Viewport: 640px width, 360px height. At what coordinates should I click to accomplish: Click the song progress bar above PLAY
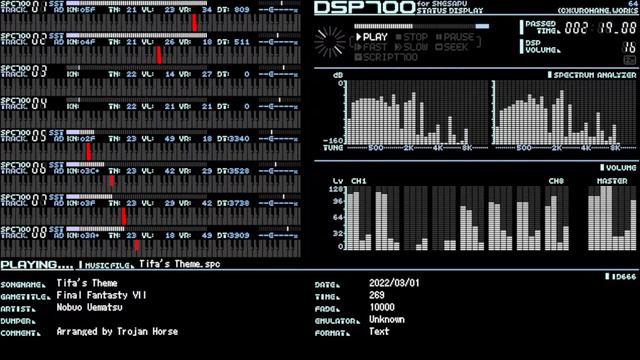point(422,26)
